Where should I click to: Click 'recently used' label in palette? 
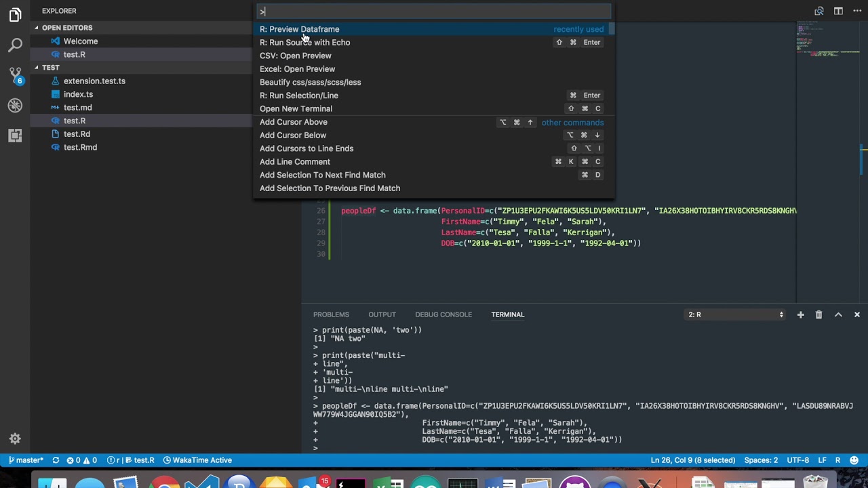[578, 29]
